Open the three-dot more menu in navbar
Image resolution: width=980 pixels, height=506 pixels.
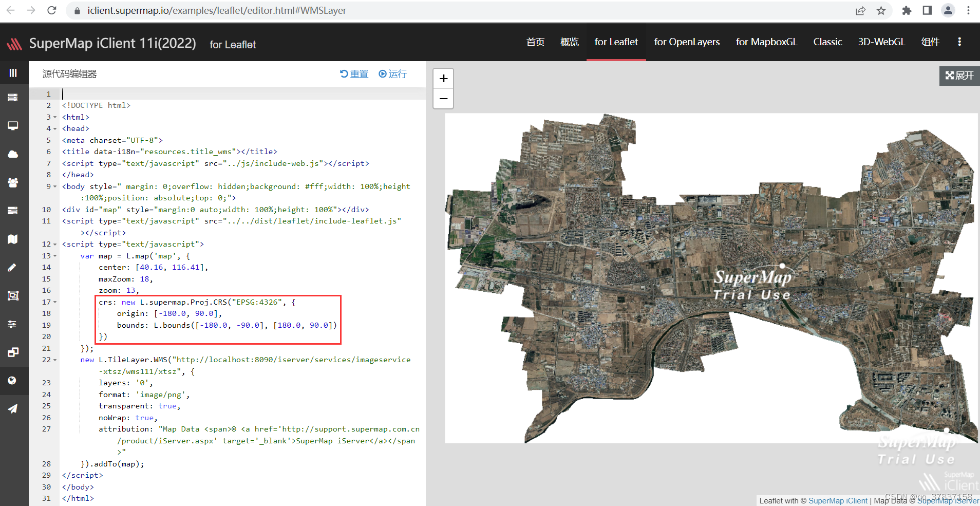[x=959, y=42]
